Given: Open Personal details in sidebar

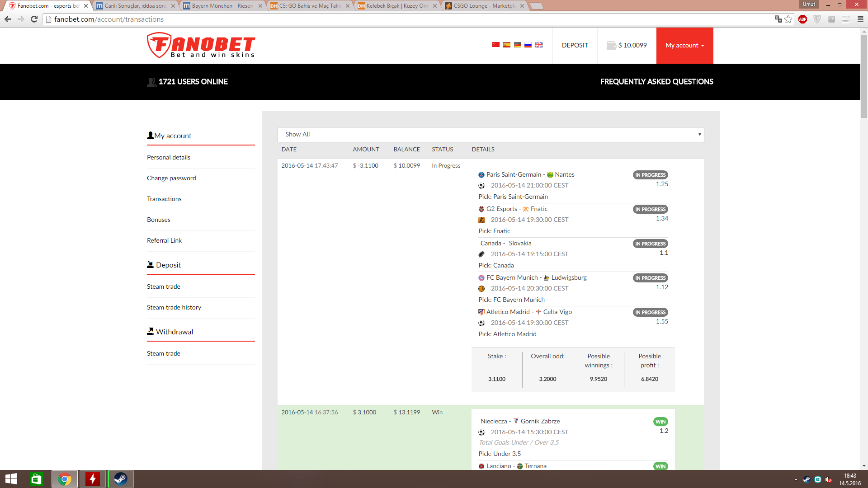Looking at the screenshot, I should [x=169, y=158].
